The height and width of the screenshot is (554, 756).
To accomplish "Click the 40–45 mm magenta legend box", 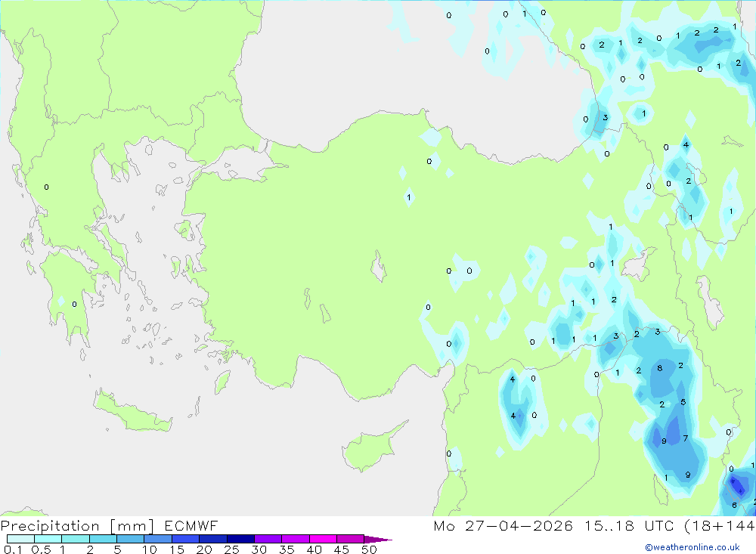I will coord(323,539).
